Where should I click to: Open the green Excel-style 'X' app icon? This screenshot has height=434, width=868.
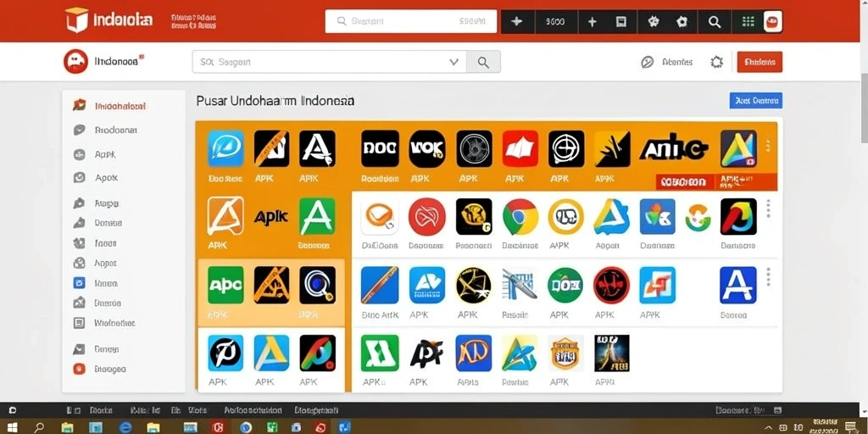click(380, 353)
